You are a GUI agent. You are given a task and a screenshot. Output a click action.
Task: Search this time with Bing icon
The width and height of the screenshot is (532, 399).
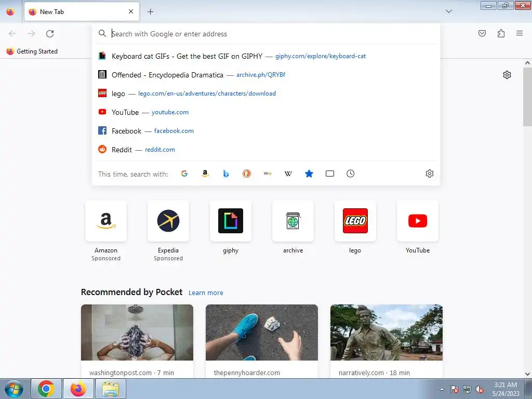[226, 174]
